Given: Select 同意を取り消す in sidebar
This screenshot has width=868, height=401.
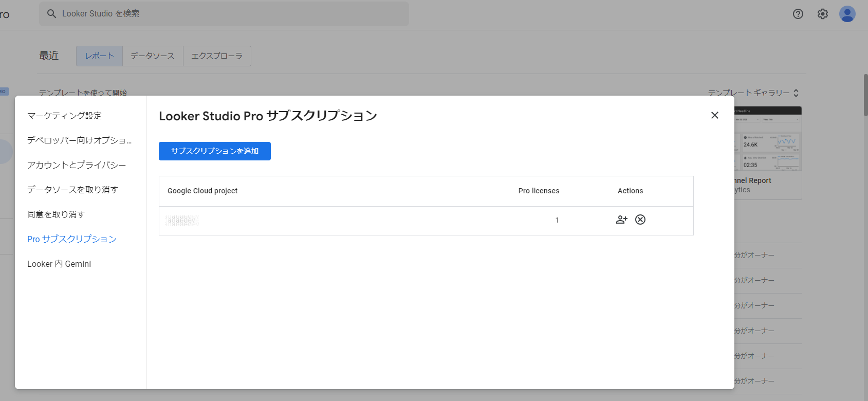Looking at the screenshot, I should [56, 214].
